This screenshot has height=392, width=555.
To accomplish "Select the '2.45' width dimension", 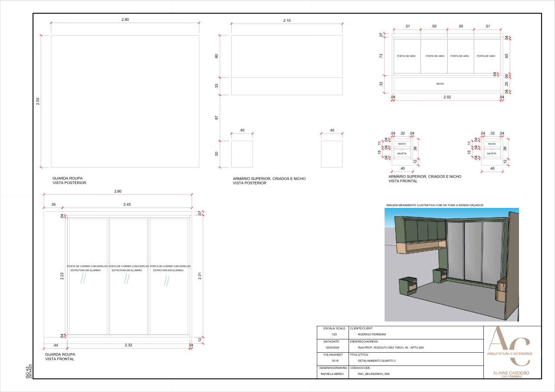I will [127, 204].
